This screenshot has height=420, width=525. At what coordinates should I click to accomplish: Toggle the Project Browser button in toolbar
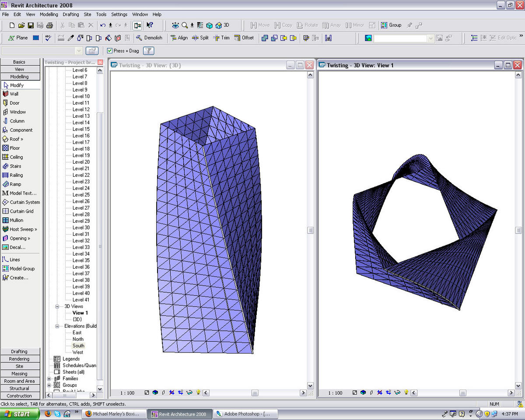tap(137, 25)
